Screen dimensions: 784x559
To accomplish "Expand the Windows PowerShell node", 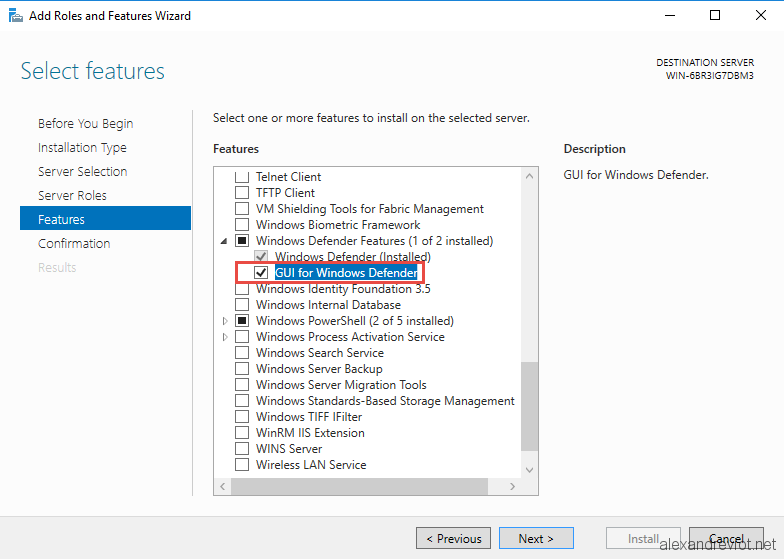I will tap(224, 321).
